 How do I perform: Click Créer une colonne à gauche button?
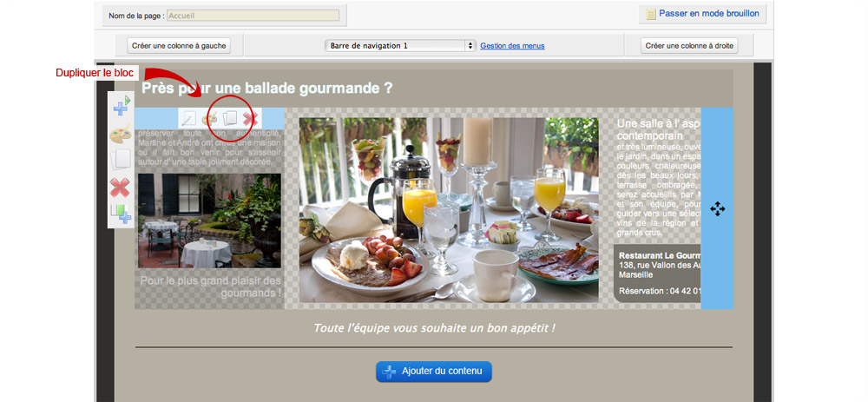(179, 46)
